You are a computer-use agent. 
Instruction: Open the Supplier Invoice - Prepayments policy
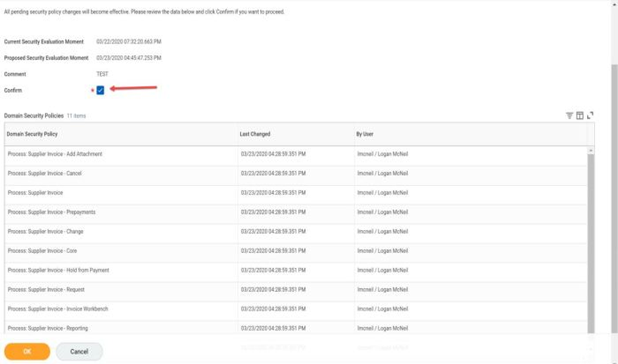(52, 212)
